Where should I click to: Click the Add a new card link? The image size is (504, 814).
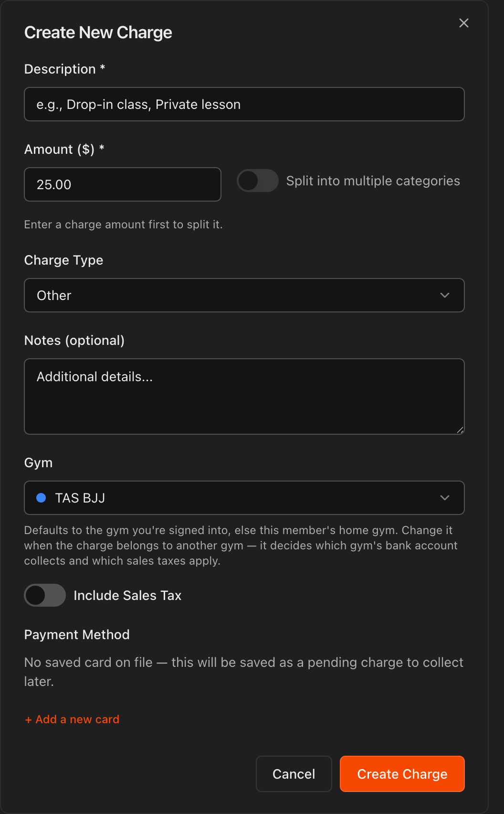coord(72,719)
